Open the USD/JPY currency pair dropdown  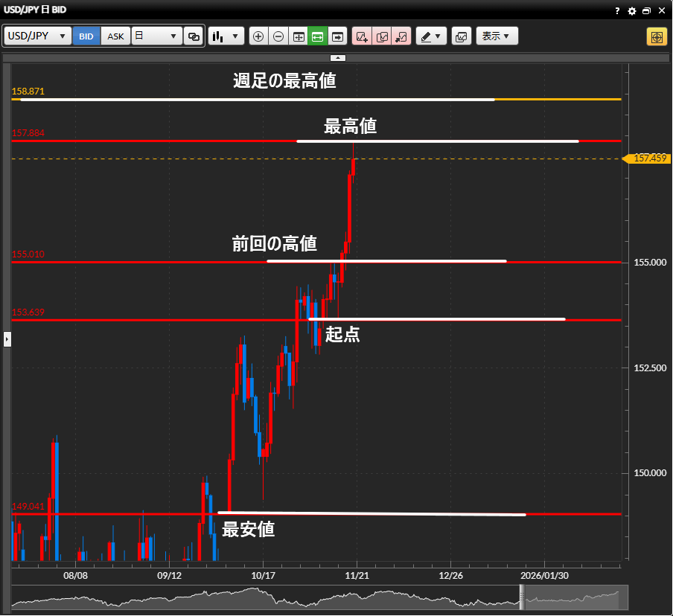38,36
